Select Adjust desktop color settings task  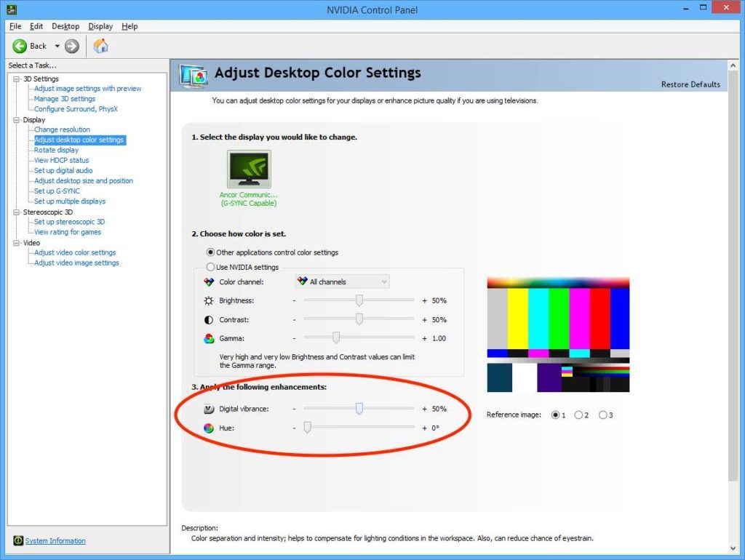click(x=79, y=140)
